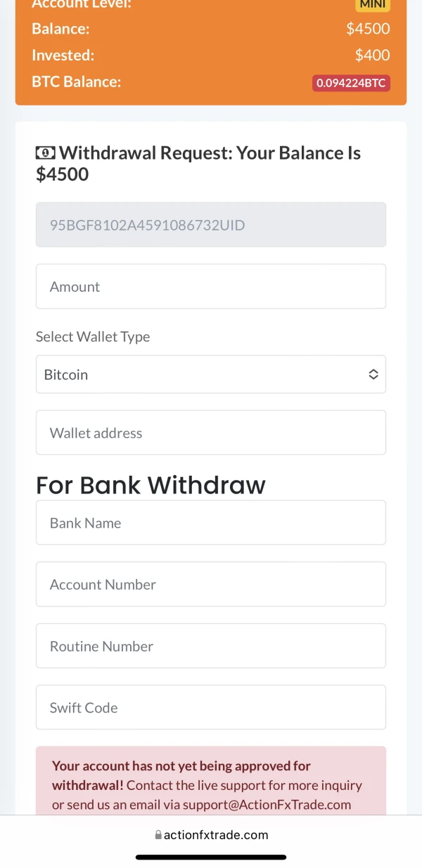The height and width of the screenshot is (868, 422).
Task: Focus the Amount input field
Action: [211, 286]
